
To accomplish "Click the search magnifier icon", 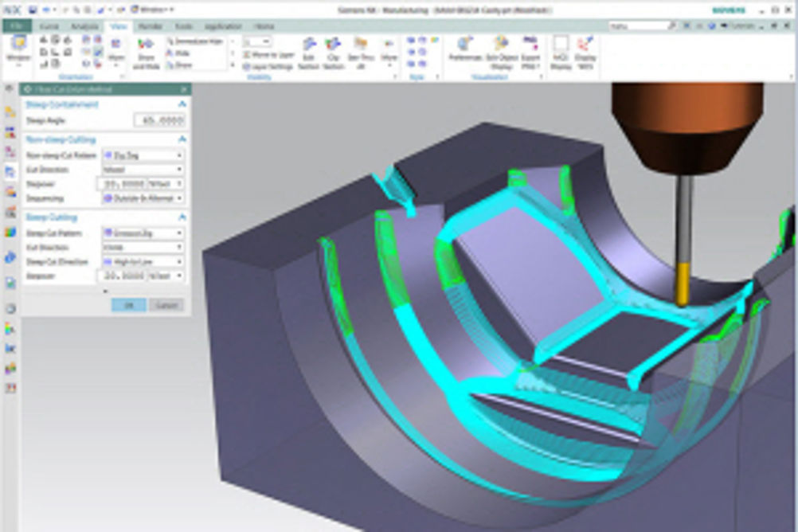I will 672,25.
